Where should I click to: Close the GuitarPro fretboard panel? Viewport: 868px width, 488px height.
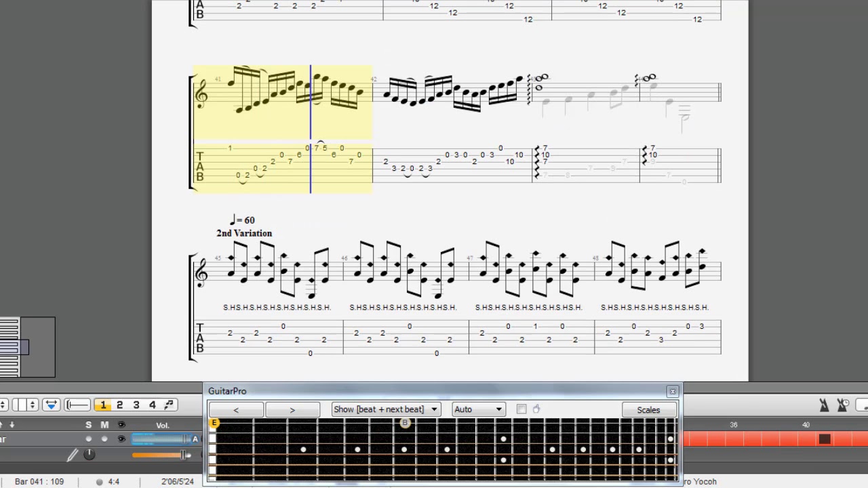point(672,391)
